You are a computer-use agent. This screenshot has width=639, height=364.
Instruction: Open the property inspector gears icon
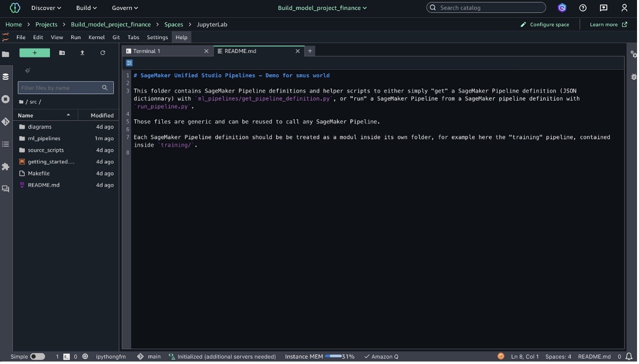(x=634, y=54)
